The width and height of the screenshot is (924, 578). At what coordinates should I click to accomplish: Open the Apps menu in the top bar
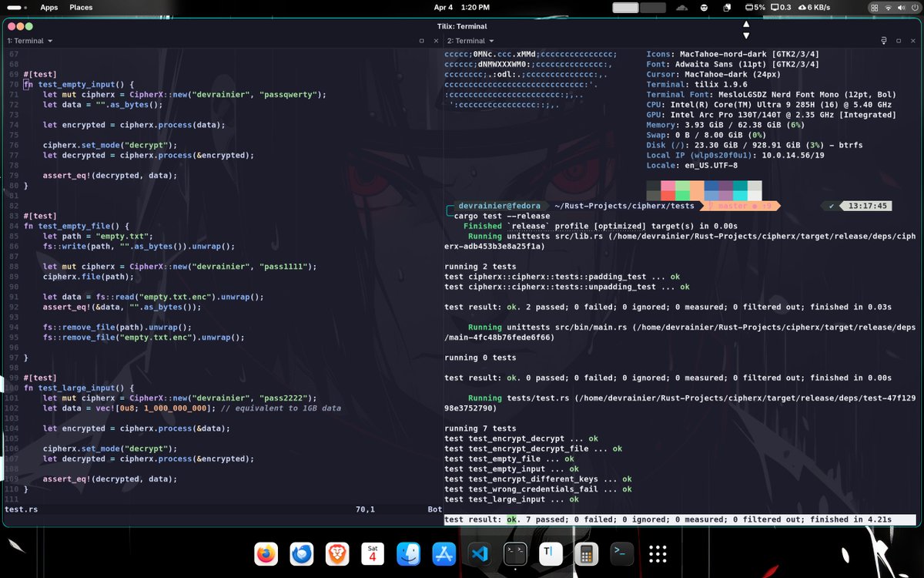49,8
